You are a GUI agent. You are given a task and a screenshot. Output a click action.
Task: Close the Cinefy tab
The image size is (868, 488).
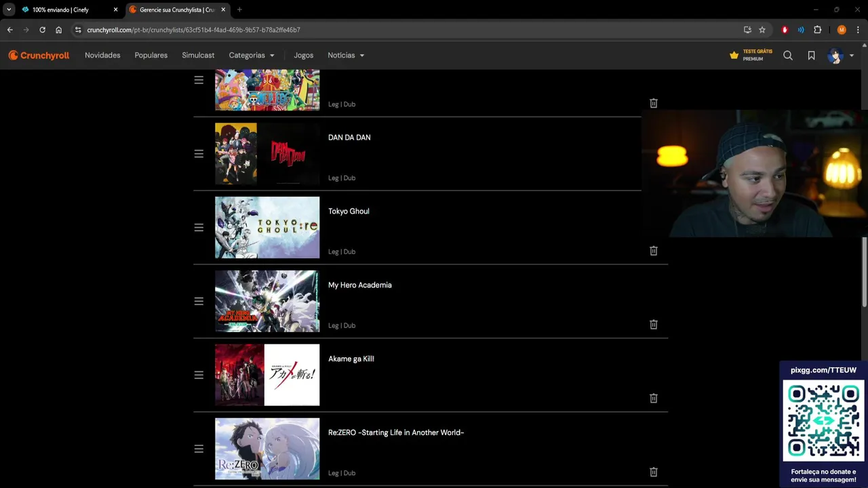tap(115, 9)
